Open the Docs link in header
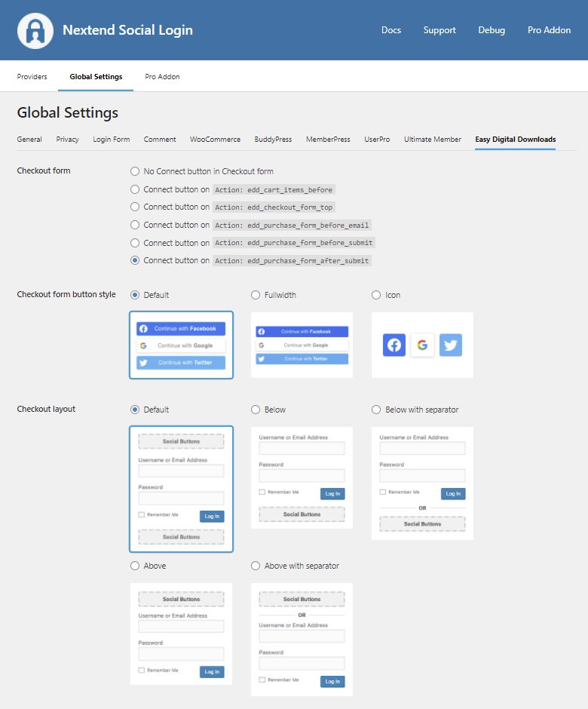588x709 pixels. (391, 30)
